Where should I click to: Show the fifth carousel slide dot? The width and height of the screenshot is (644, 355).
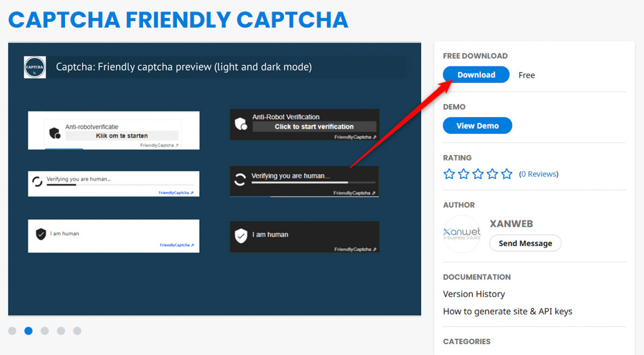pos(77,331)
